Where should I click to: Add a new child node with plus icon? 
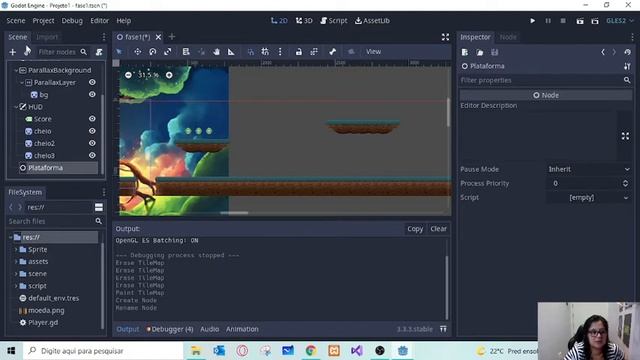point(12,52)
